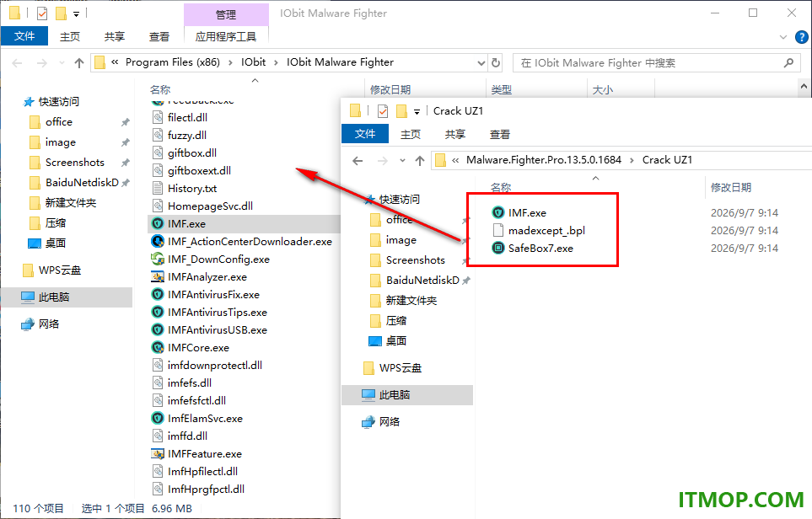Select IMFAntivirusUSB.exe icon
The height and width of the screenshot is (519, 812).
[158, 330]
